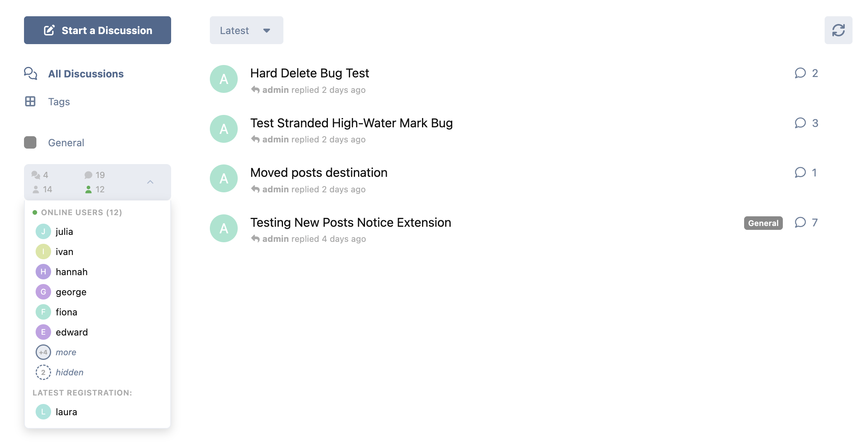Click the General tag label badge
Image resolution: width=868 pixels, height=445 pixels.
click(763, 223)
